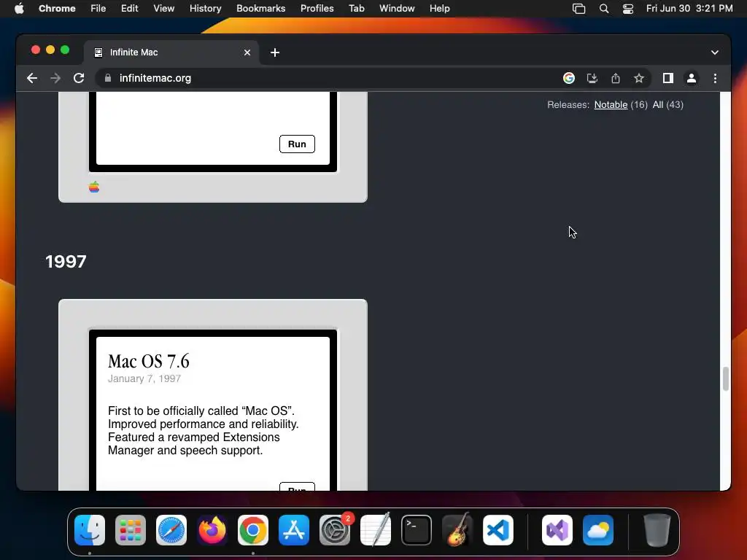Click the page vertical scrollbar thumb
The width and height of the screenshot is (747, 560).
[x=726, y=378]
